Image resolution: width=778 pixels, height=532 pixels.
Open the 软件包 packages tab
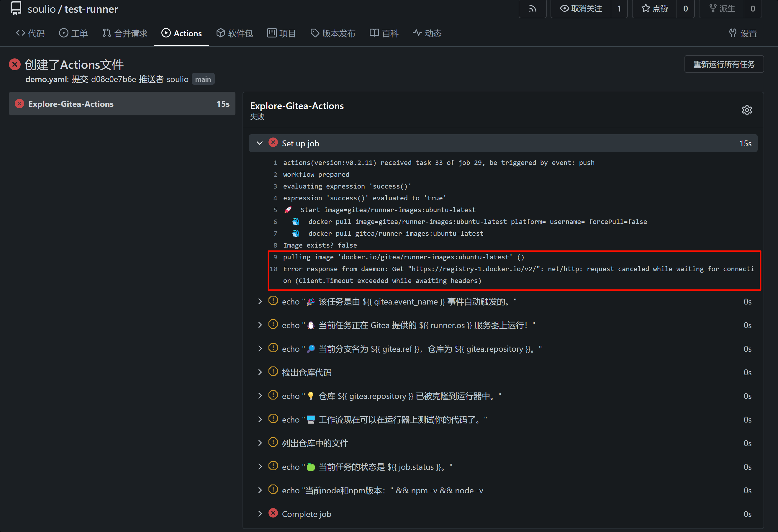234,33
